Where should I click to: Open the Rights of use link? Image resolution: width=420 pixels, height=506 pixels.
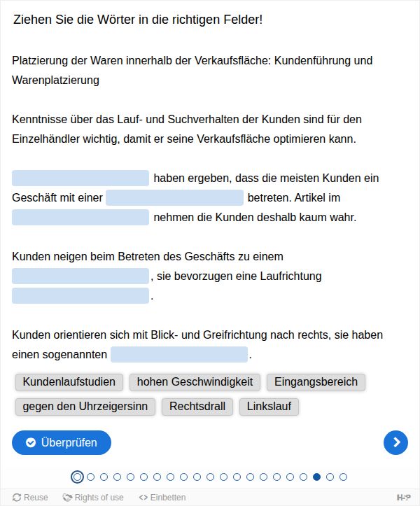coord(93,498)
